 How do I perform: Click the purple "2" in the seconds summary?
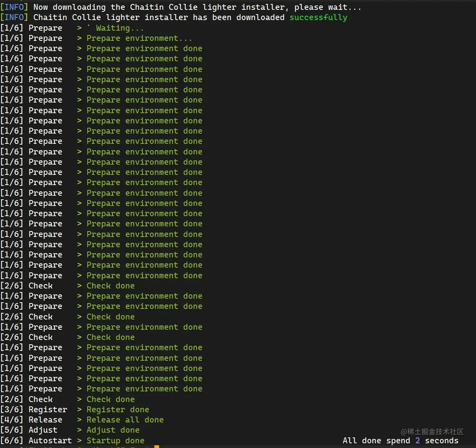point(417,441)
